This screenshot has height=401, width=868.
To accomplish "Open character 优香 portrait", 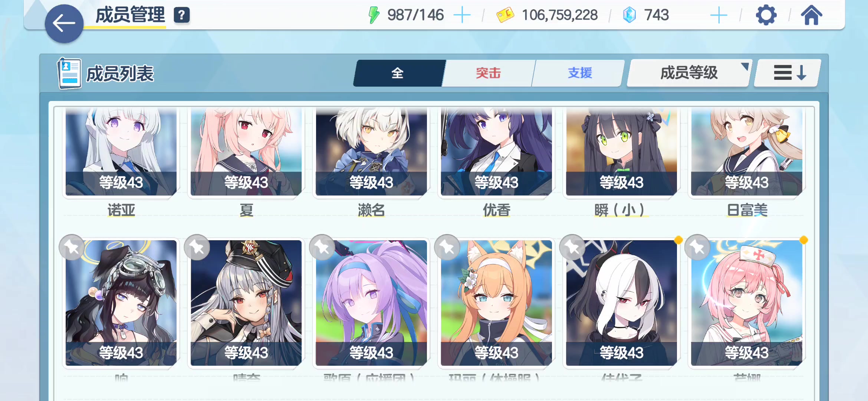I will tap(496, 152).
